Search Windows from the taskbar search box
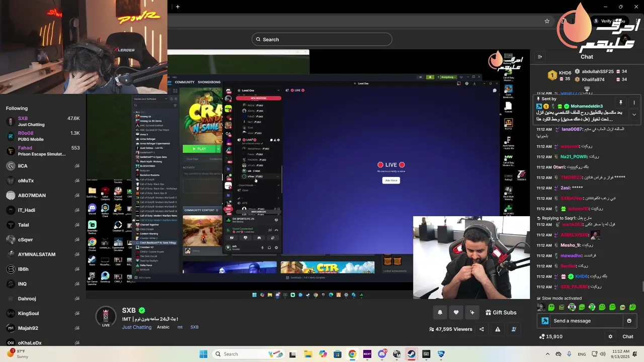This screenshot has width=644, height=362. pyautogui.click(x=249, y=354)
